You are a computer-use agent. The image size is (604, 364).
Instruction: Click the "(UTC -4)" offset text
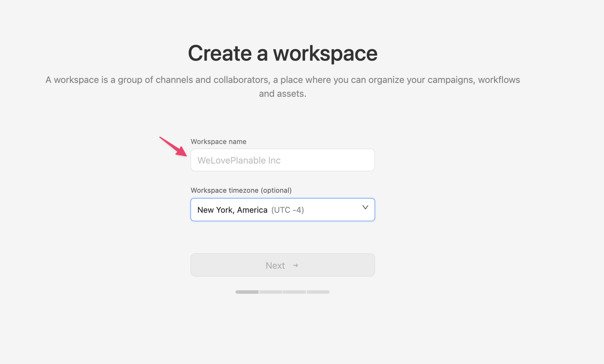click(287, 210)
